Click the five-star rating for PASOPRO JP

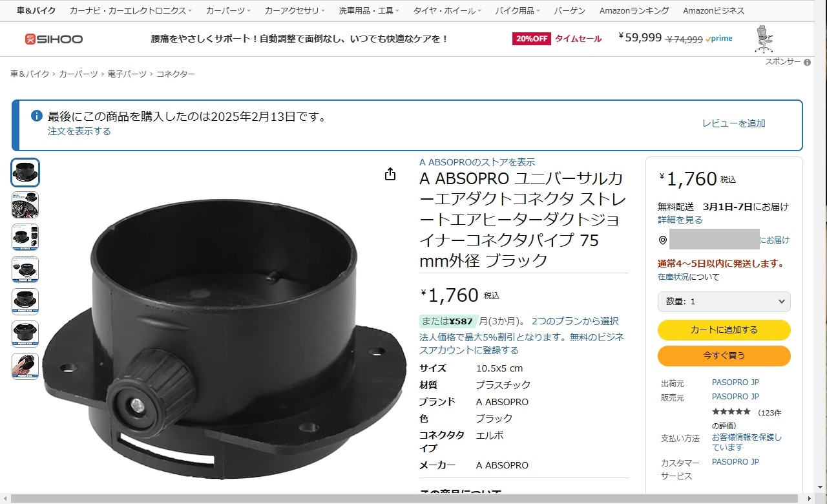[x=731, y=412]
